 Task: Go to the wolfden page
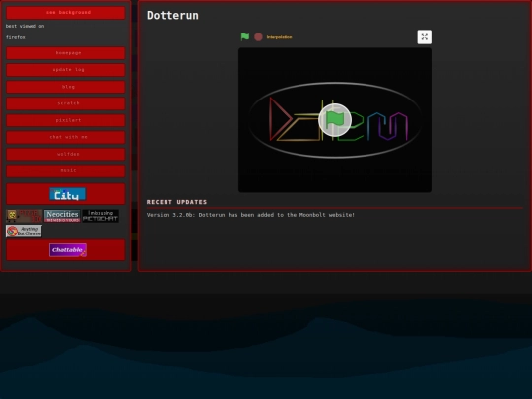pos(66,154)
